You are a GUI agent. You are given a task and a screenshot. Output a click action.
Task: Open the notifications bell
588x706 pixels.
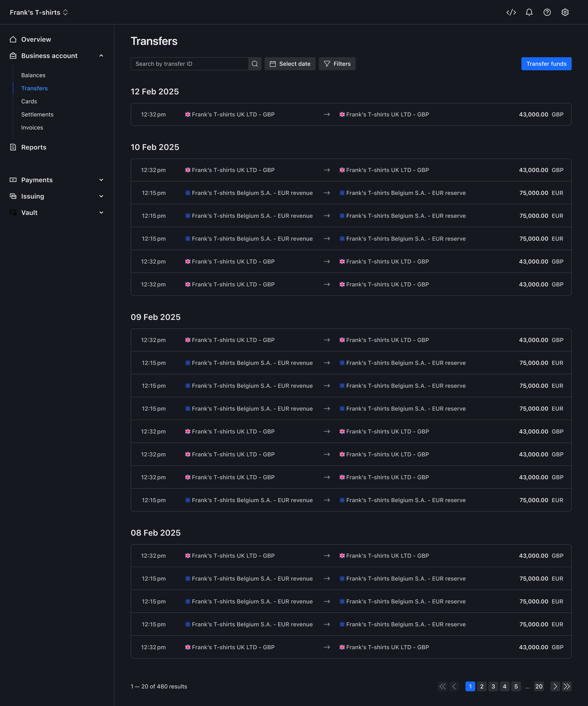[x=529, y=12]
